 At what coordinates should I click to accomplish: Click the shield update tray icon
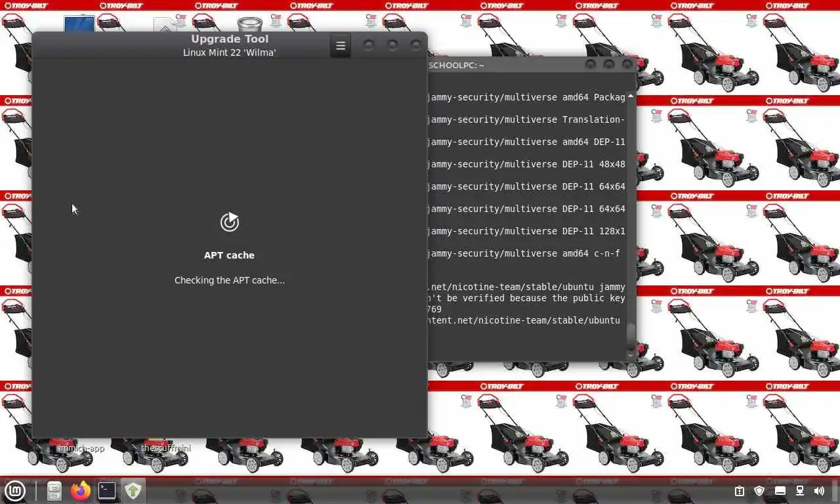pos(759,491)
